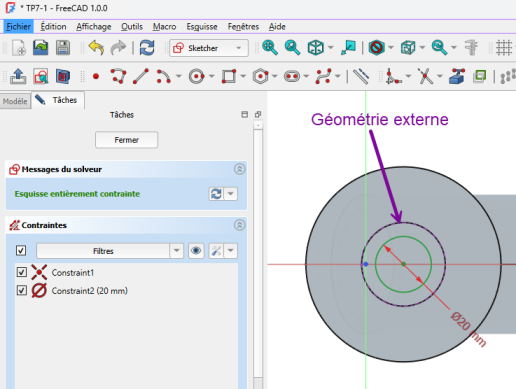
Task: Click the Refresh recompute icon
Action: pos(147,48)
